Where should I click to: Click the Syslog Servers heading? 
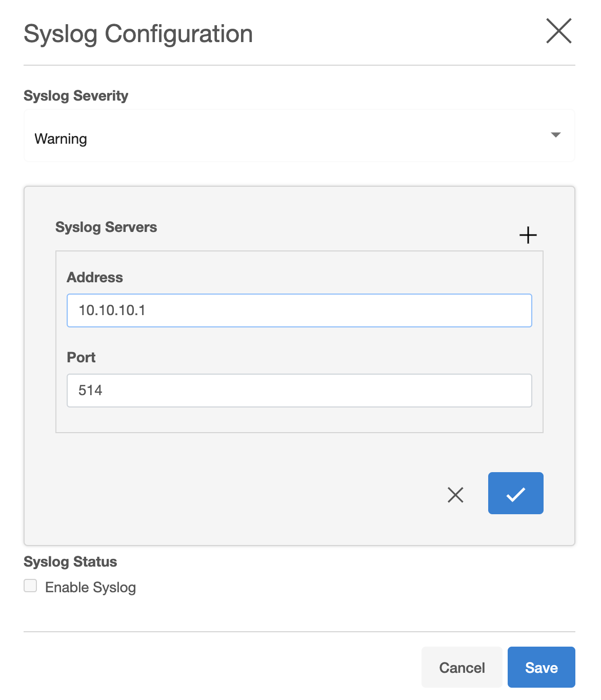pos(106,227)
